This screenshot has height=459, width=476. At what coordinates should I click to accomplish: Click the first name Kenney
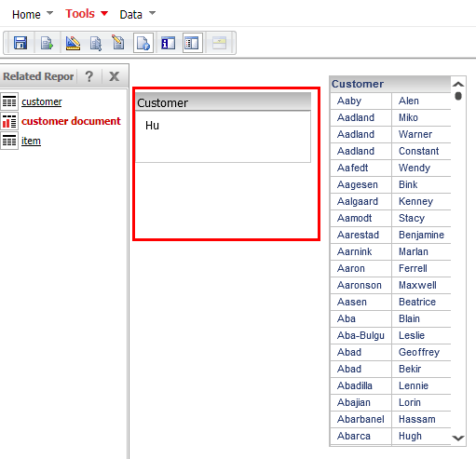point(415,201)
